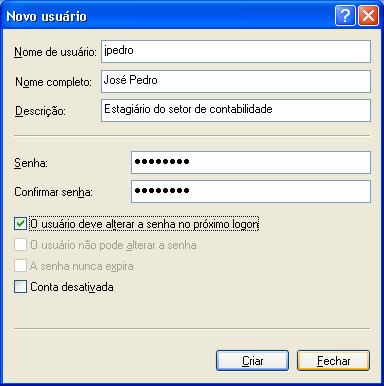The image size is (384, 386).
Task: Click the 'Novo usuário' title bar
Action: point(167,16)
